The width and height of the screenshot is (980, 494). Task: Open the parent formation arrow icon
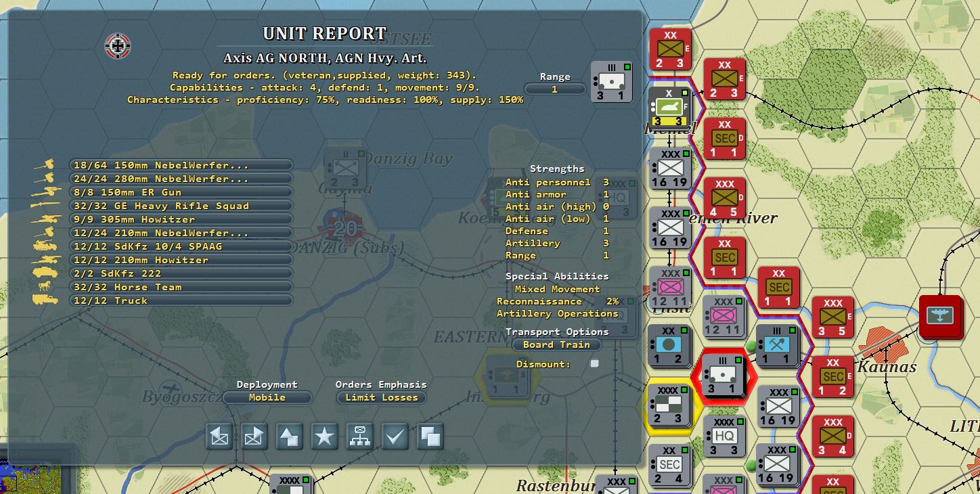(x=290, y=436)
